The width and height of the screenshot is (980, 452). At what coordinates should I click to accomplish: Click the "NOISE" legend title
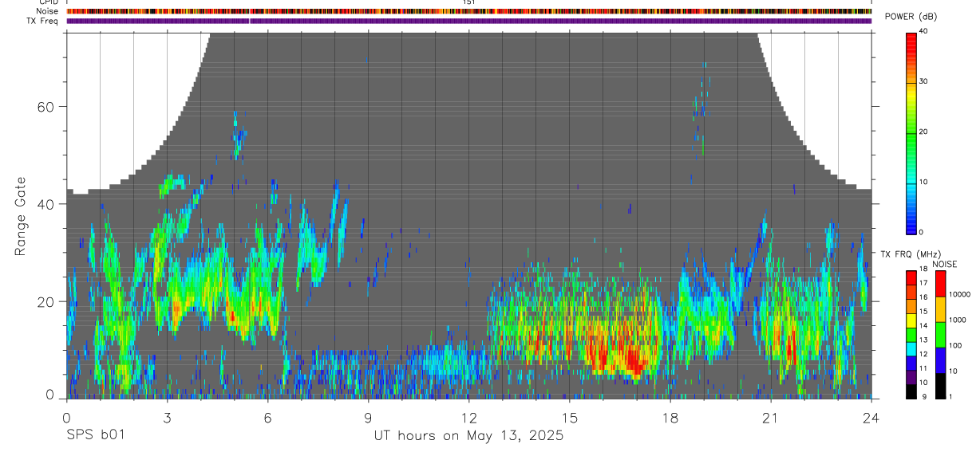click(944, 264)
